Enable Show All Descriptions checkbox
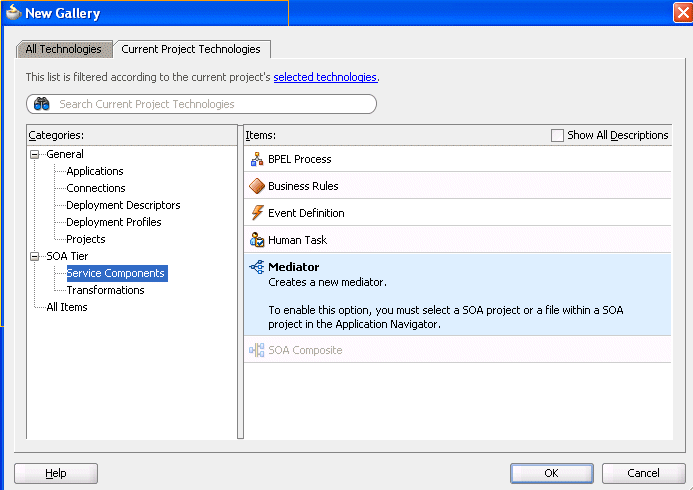Viewport: 693px width, 490px height. coord(557,135)
